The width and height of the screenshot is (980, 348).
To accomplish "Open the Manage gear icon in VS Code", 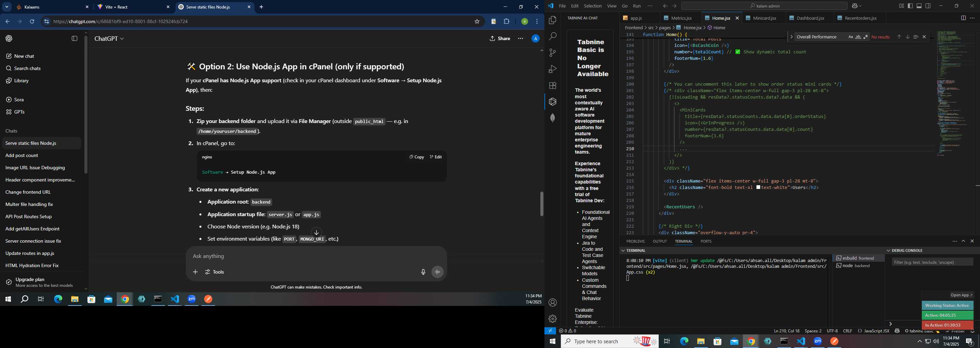I will [552, 319].
